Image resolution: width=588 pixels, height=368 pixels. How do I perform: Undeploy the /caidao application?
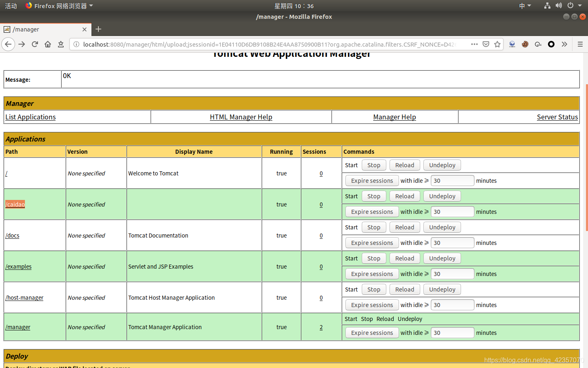point(442,196)
